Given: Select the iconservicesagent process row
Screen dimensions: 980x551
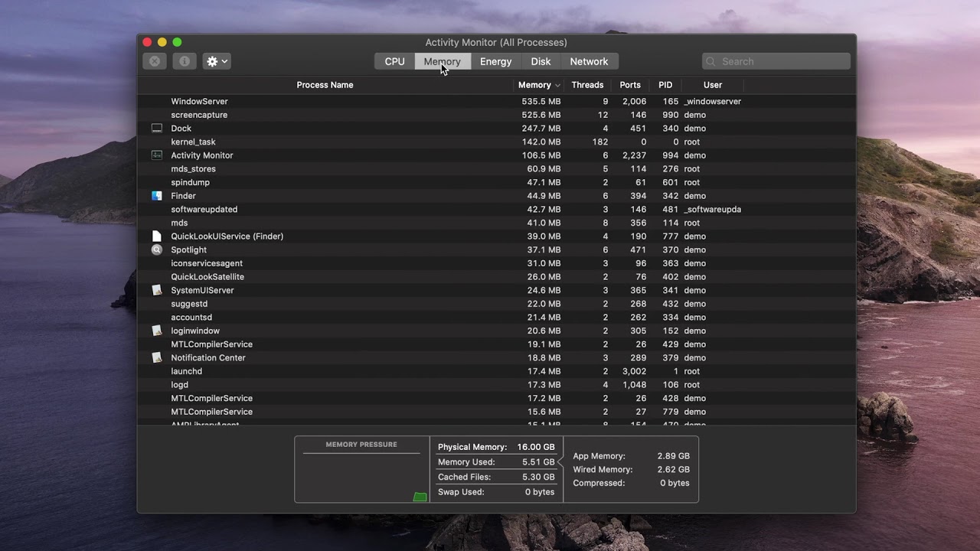Looking at the screenshot, I should coord(496,263).
